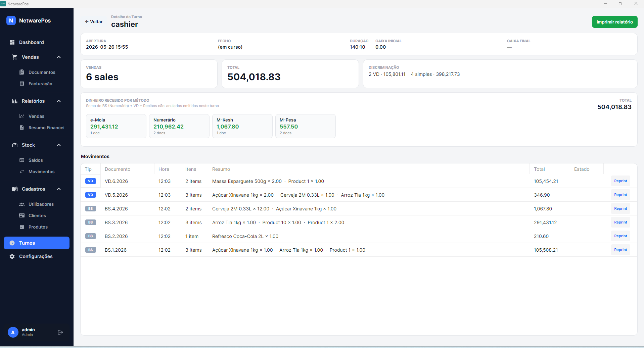The height and width of the screenshot is (348, 644).
Task: Reprint document VD.5.2026
Action: [620, 195]
